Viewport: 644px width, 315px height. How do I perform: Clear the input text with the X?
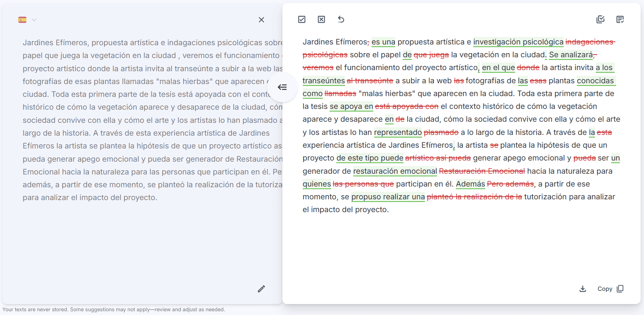click(x=261, y=20)
